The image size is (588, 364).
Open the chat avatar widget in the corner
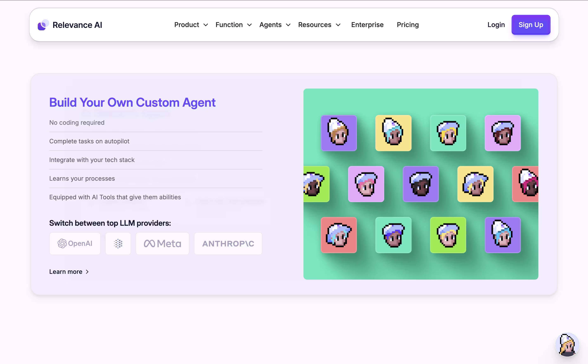click(x=567, y=345)
